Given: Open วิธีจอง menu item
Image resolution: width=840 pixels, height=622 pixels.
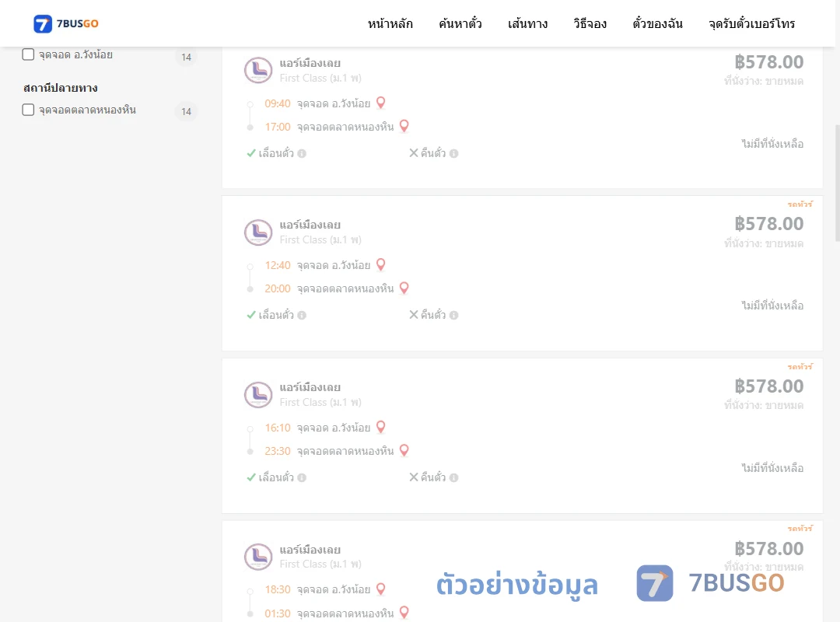Looking at the screenshot, I should (590, 23).
